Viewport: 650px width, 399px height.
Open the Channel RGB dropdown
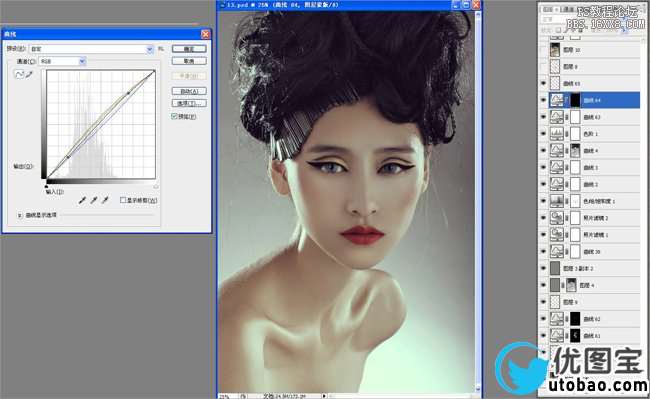click(62, 61)
